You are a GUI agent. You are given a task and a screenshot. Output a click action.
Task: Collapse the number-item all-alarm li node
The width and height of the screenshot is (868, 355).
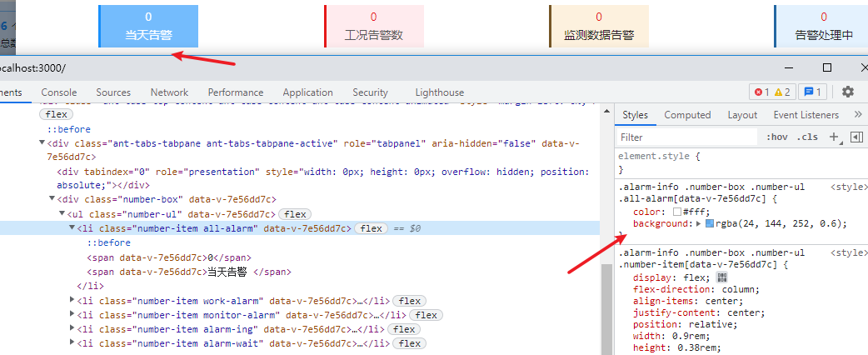click(72, 227)
